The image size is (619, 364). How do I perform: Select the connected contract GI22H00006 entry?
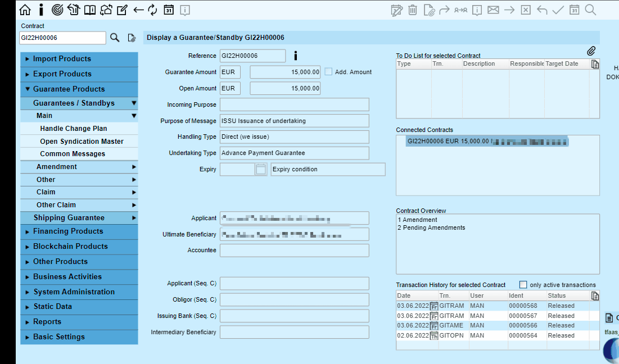(487, 141)
